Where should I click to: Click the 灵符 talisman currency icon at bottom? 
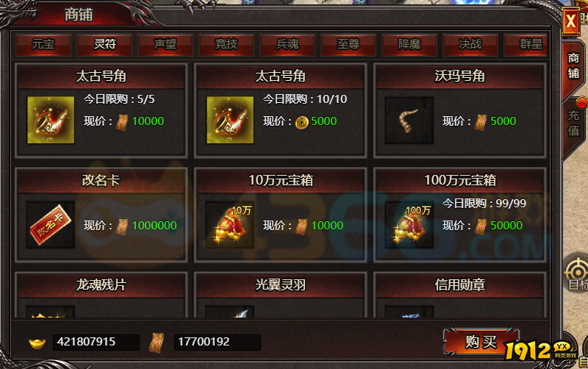[157, 343]
